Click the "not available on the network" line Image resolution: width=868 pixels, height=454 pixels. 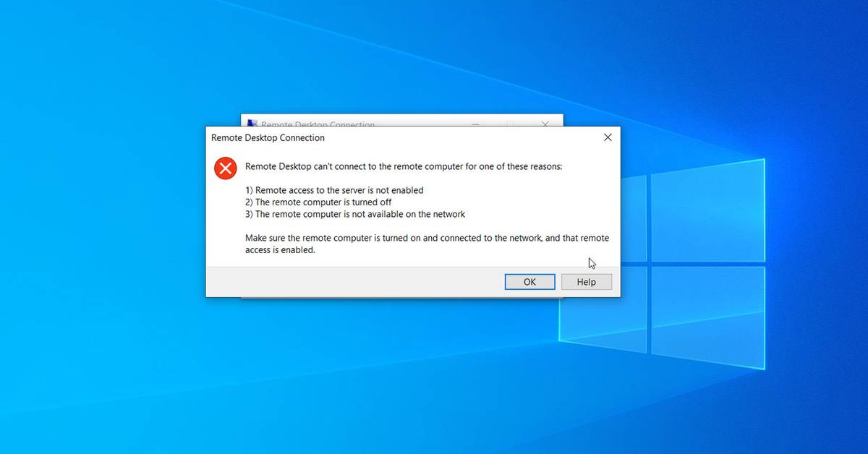click(355, 214)
